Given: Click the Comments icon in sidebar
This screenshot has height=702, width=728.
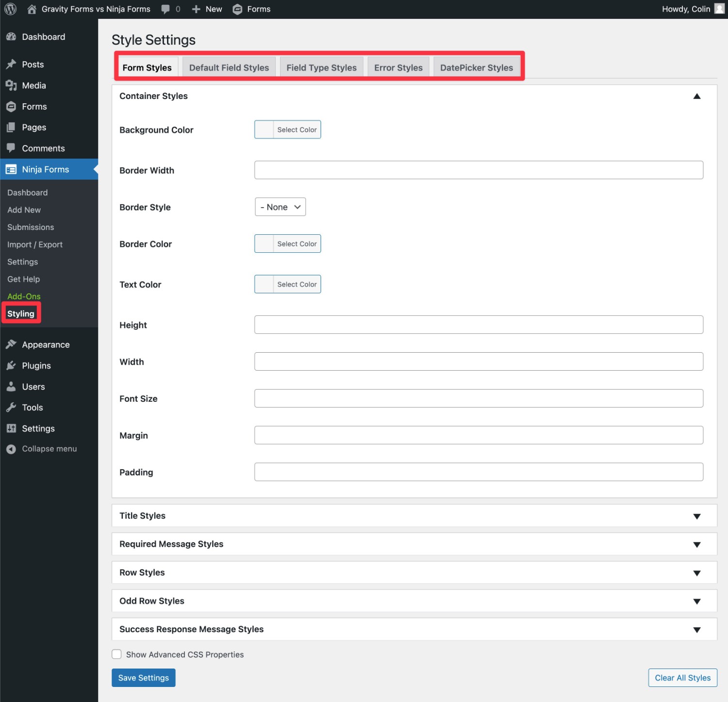Looking at the screenshot, I should click(x=11, y=148).
